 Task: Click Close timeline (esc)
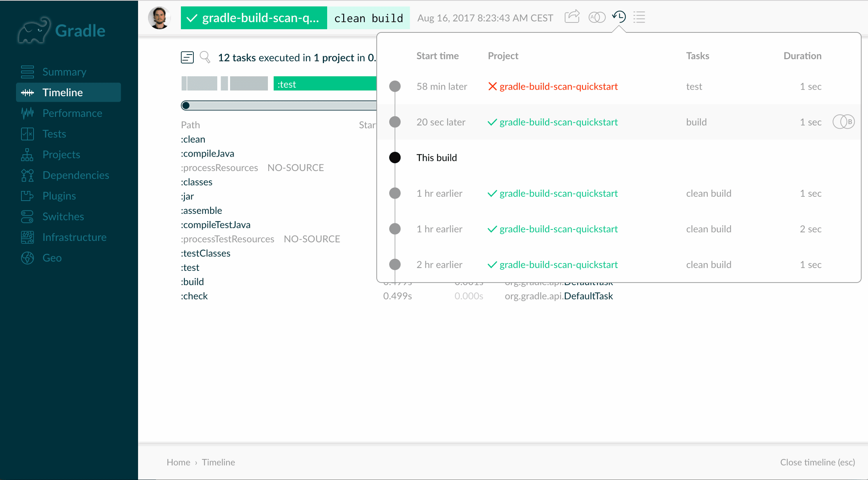coord(817,462)
